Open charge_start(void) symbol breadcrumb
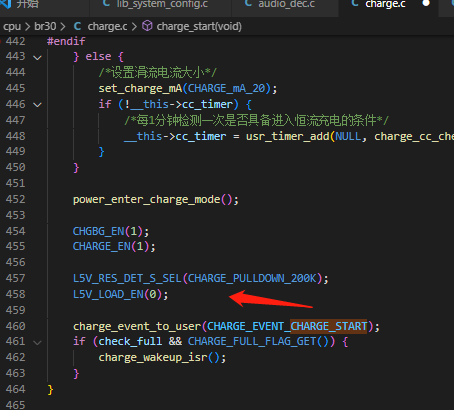Viewport: 454px width, 410px height. 199,26
